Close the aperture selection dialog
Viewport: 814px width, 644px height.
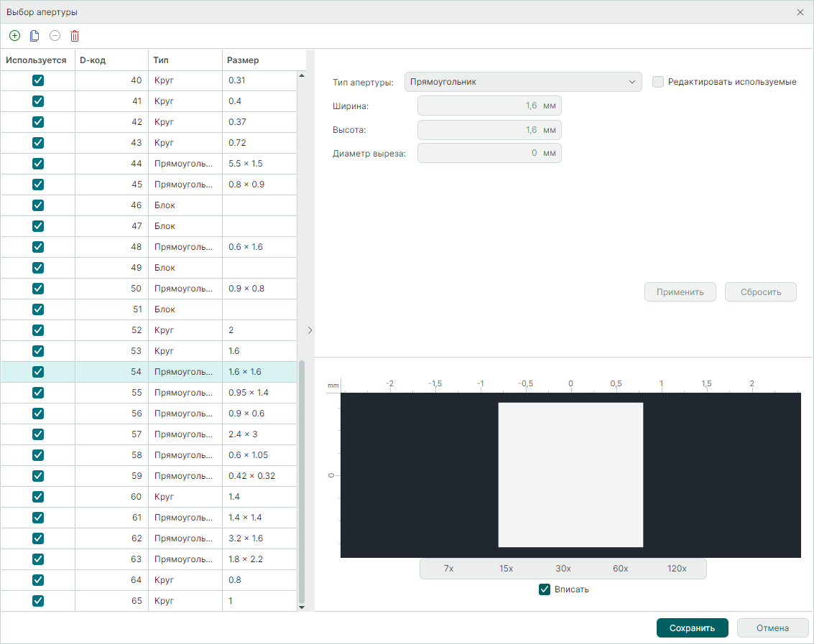(800, 12)
